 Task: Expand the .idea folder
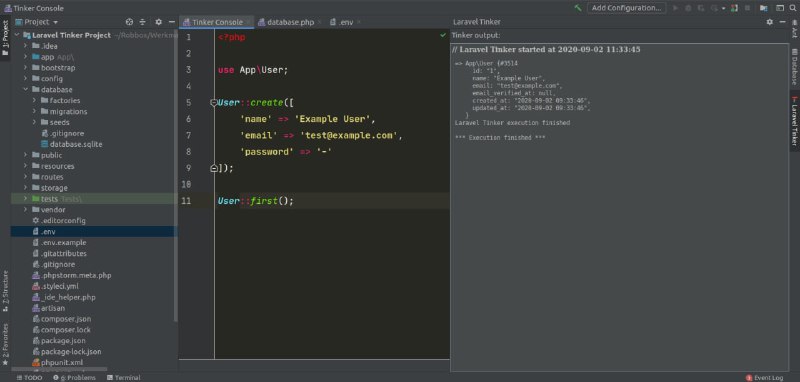point(26,46)
